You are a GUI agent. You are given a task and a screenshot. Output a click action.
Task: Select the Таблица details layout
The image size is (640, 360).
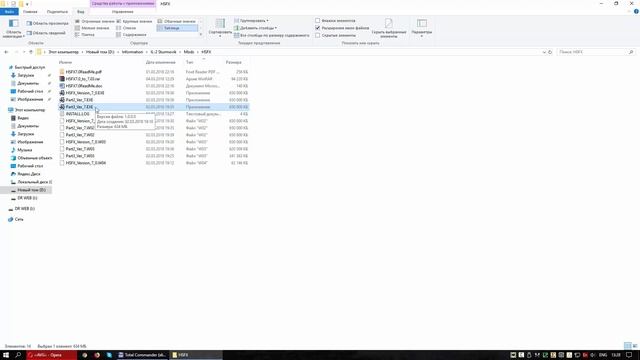tap(177, 28)
